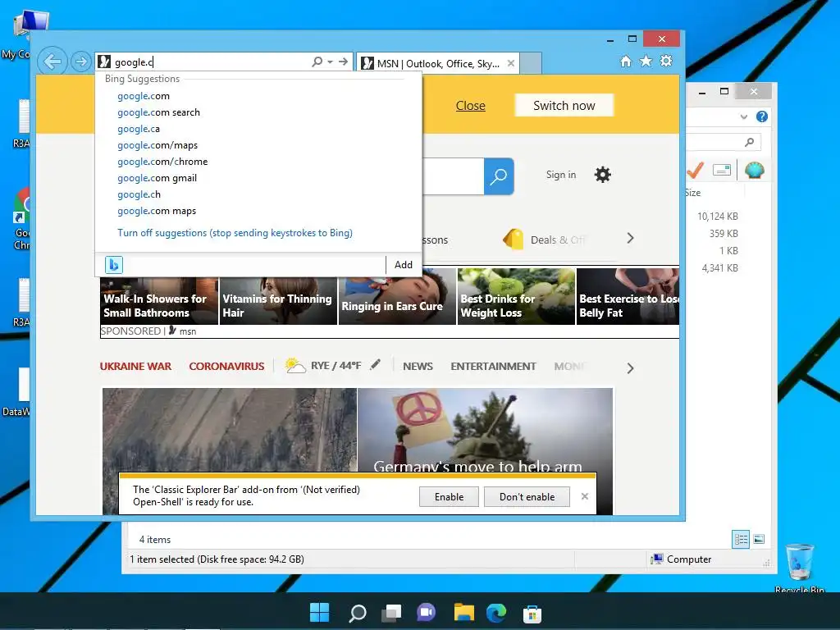Open IE Tools gear icon

coord(666,61)
